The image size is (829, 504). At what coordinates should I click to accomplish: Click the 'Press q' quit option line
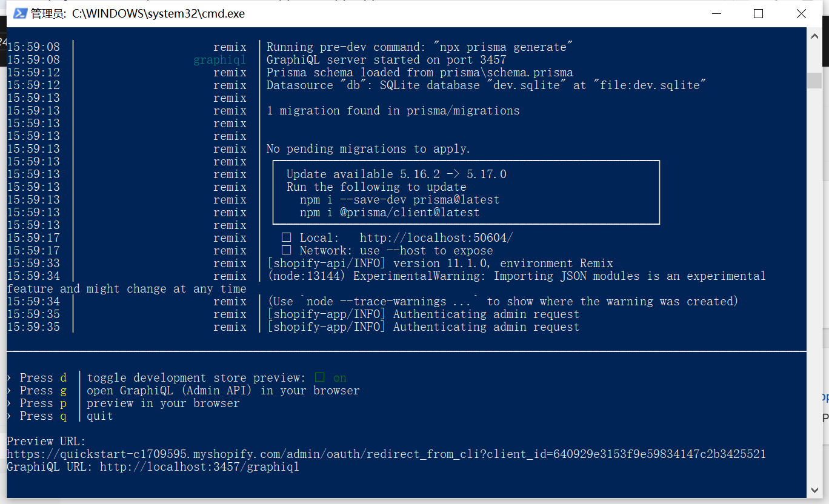(60, 416)
